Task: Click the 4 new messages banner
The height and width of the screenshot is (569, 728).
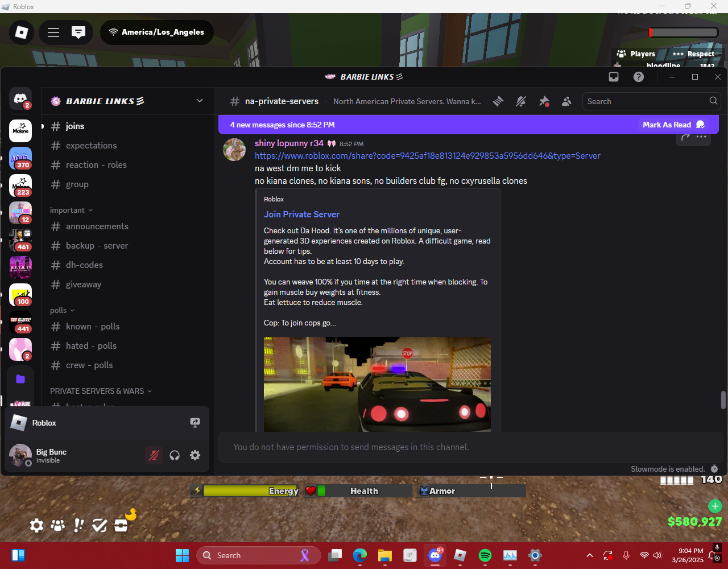Action: [x=469, y=125]
